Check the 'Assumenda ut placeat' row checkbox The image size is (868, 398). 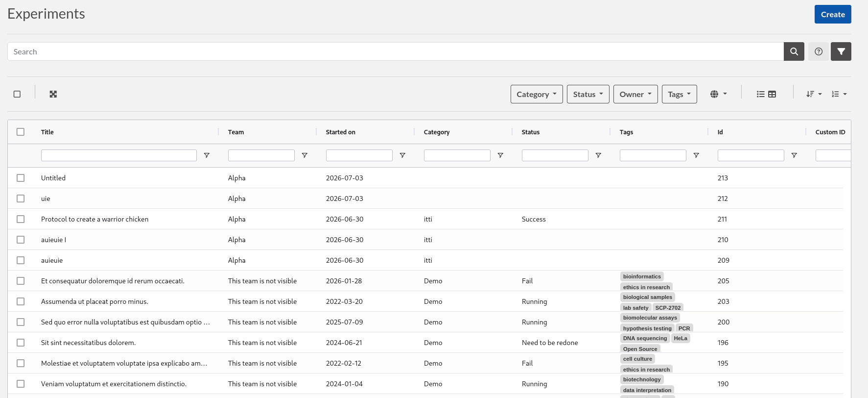pos(21,301)
